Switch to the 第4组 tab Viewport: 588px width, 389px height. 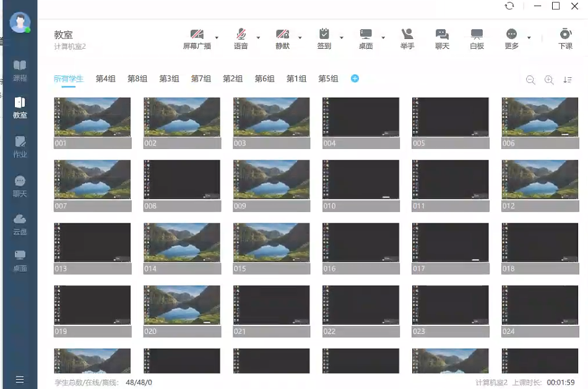pos(105,79)
